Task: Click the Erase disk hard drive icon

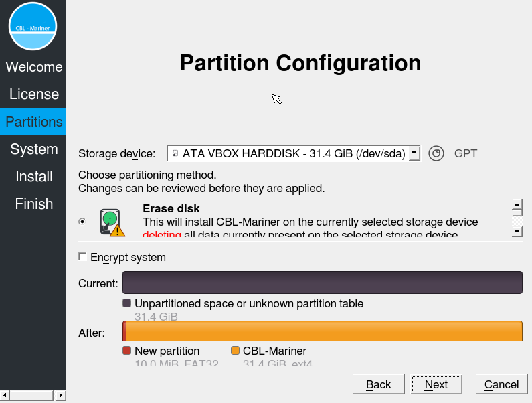Action: pyautogui.click(x=112, y=222)
